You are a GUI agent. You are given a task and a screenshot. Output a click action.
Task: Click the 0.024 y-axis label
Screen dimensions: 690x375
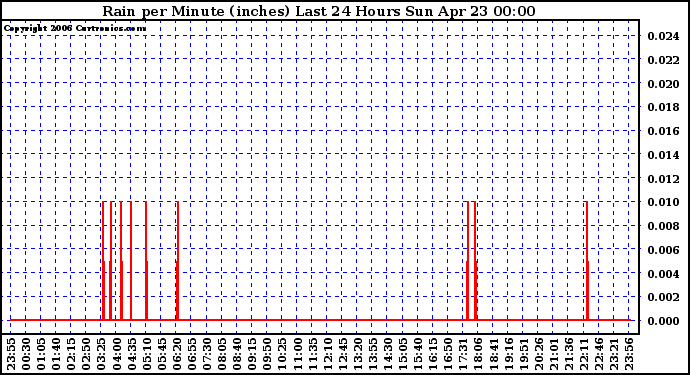click(663, 36)
